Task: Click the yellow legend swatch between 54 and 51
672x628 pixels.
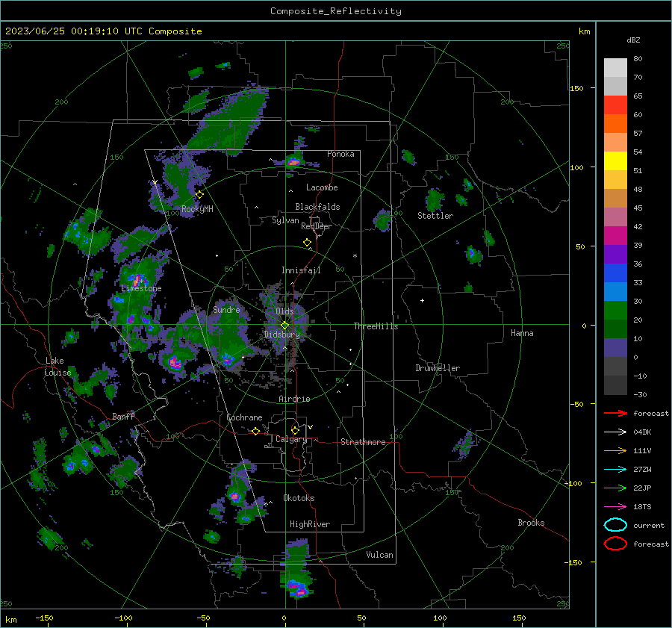Action: click(x=615, y=161)
